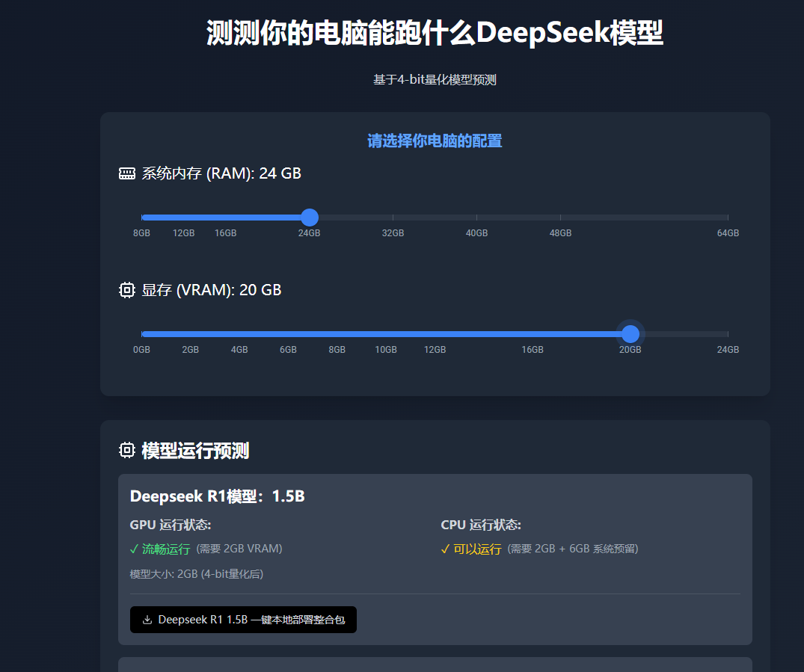Set RAM slider to the 32GB tick
This screenshot has height=672, width=804.
pyautogui.click(x=393, y=218)
